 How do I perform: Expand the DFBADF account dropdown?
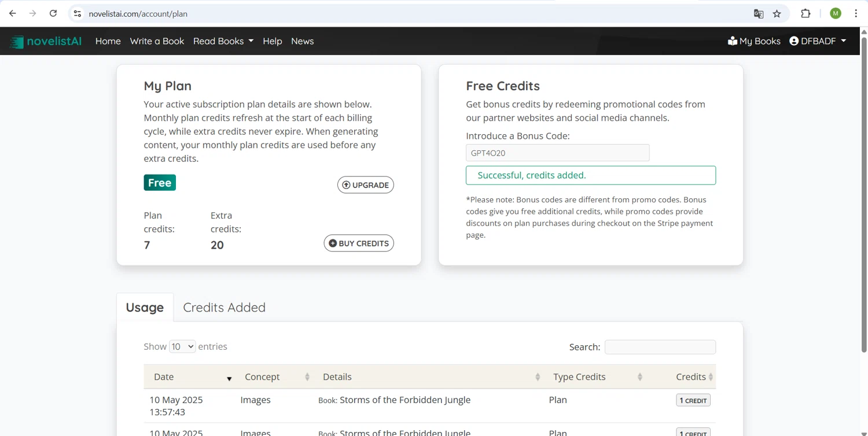(x=818, y=41)
